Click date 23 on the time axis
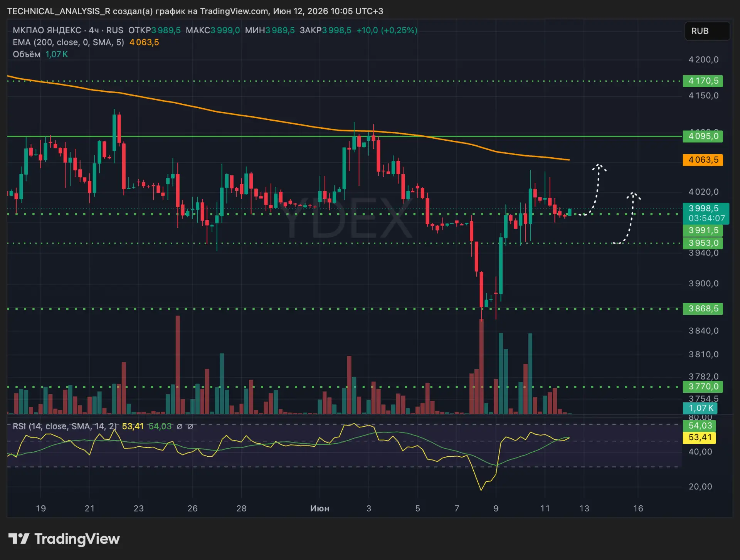The width and height of the screenshot is (740, 560). [138, 508]
